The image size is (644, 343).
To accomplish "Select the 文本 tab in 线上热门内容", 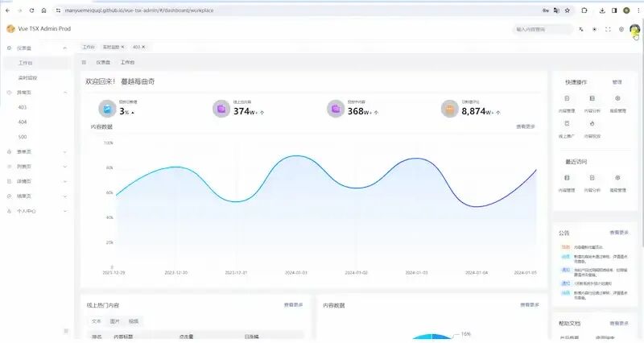I will click(96, 321).
